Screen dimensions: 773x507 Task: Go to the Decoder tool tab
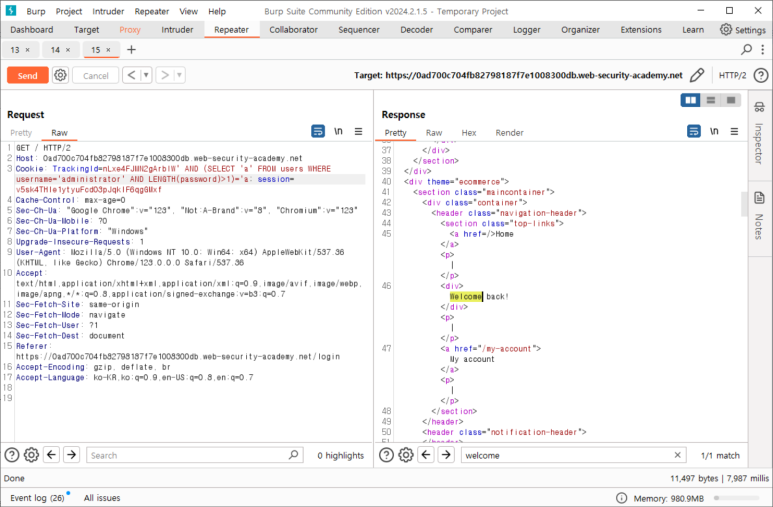(x=416, y=30)
